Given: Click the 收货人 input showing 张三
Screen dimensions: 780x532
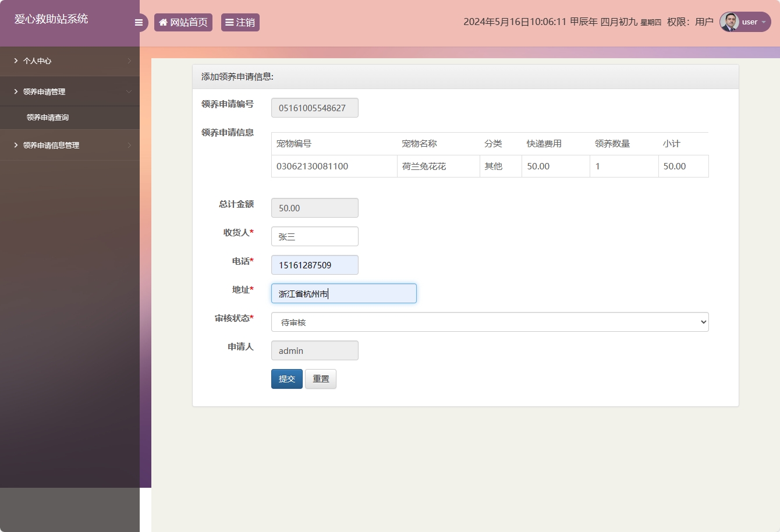Looking at the screenshot, I should click(314, 236).
